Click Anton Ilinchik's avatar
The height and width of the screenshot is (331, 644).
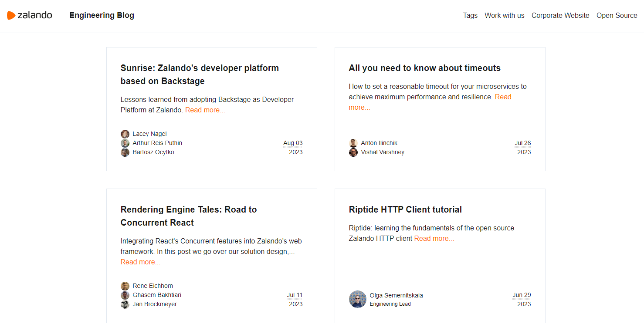click(x=353, y=143)
